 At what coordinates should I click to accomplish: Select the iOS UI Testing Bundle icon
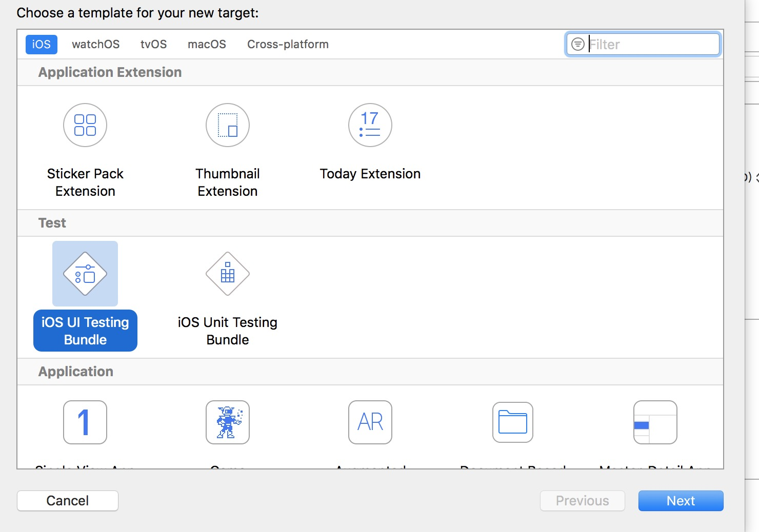click(x=85, y=274)
